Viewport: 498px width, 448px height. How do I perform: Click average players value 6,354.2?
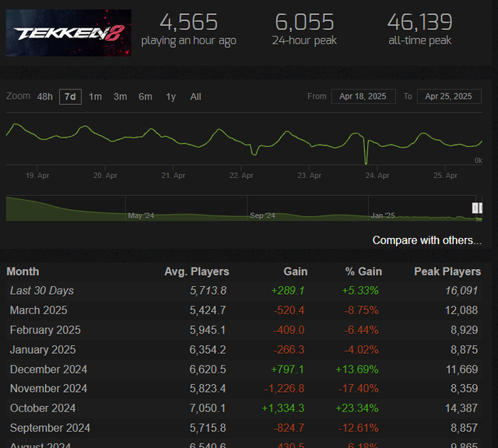tap(208, 350)
